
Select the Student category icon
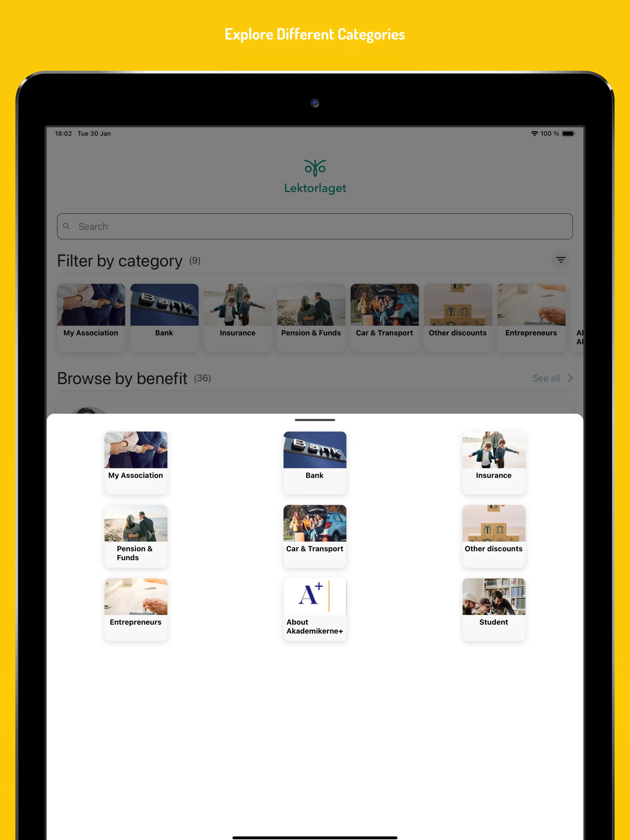(493, 602)
